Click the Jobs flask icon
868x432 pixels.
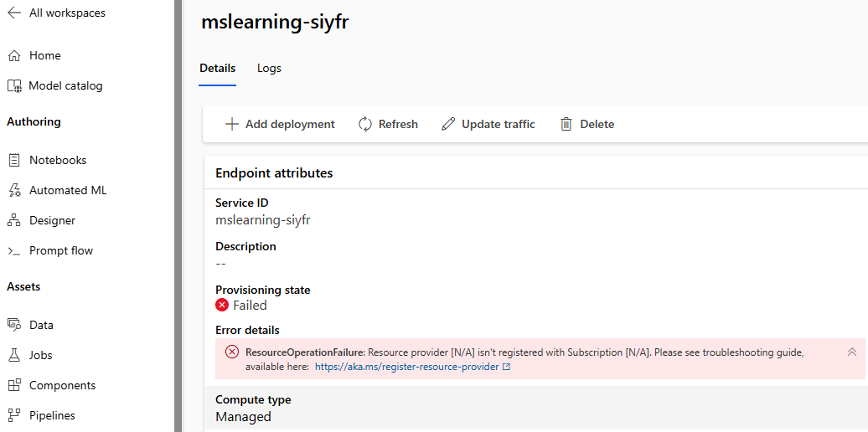pos(14,355)
